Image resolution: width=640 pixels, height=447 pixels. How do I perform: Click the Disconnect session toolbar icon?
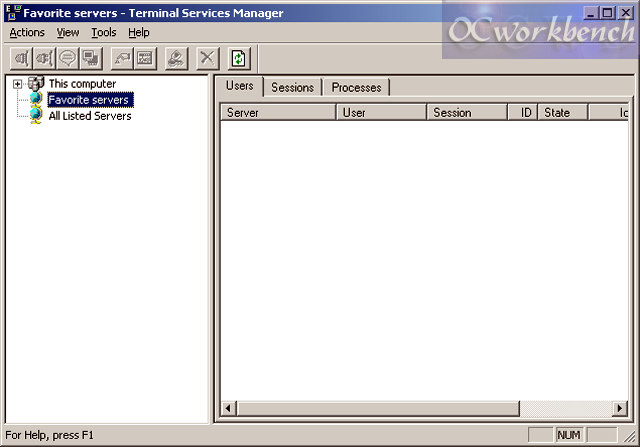point(44,58)
